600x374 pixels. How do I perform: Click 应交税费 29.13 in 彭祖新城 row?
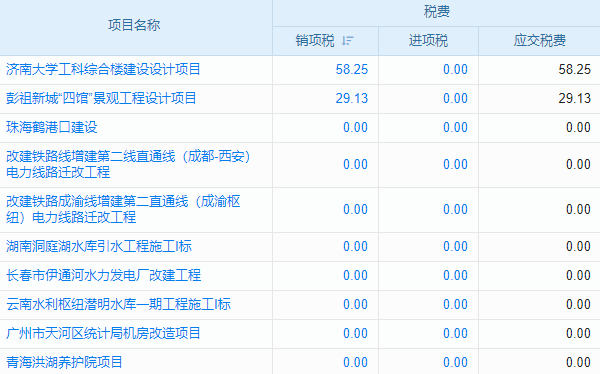click(x=574, y=99)
